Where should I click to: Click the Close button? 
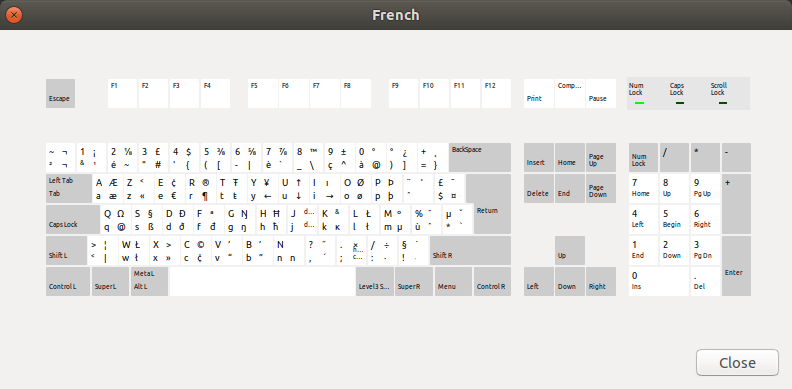click(737, 363)
